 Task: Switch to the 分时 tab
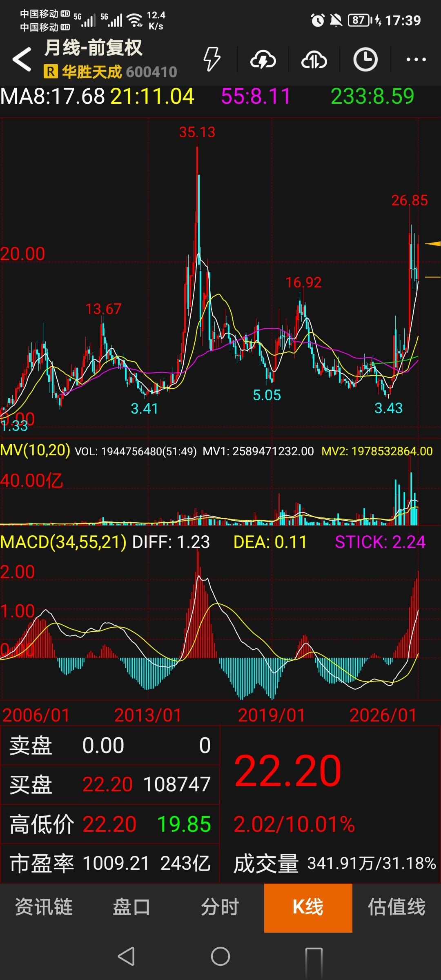[220, 907]
